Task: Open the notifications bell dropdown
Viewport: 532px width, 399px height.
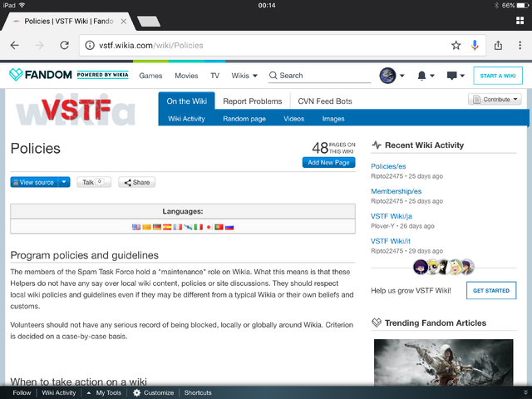Action: tap(426, 76)
